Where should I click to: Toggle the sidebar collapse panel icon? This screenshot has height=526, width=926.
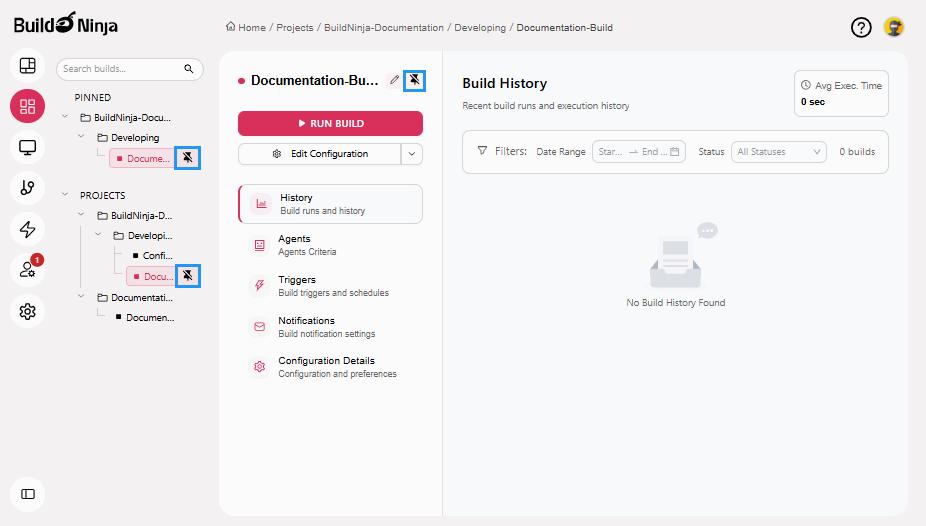(x=27, y=494)
